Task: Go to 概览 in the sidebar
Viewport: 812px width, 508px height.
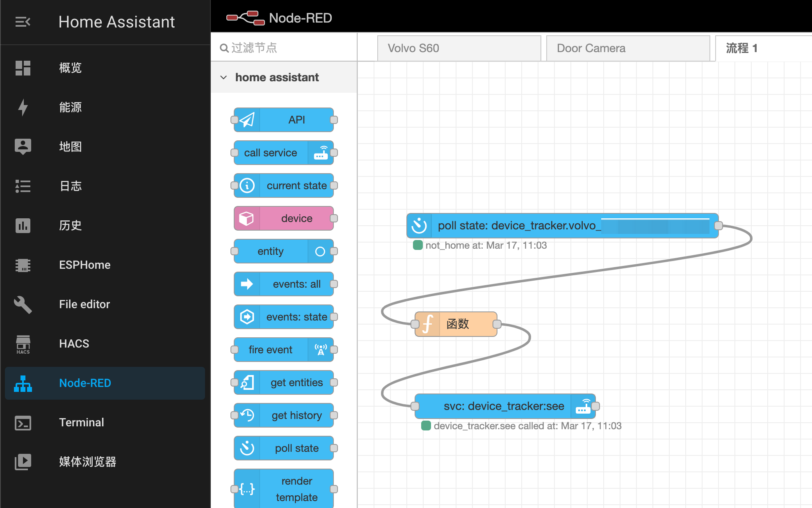Action: coord(105,68)
